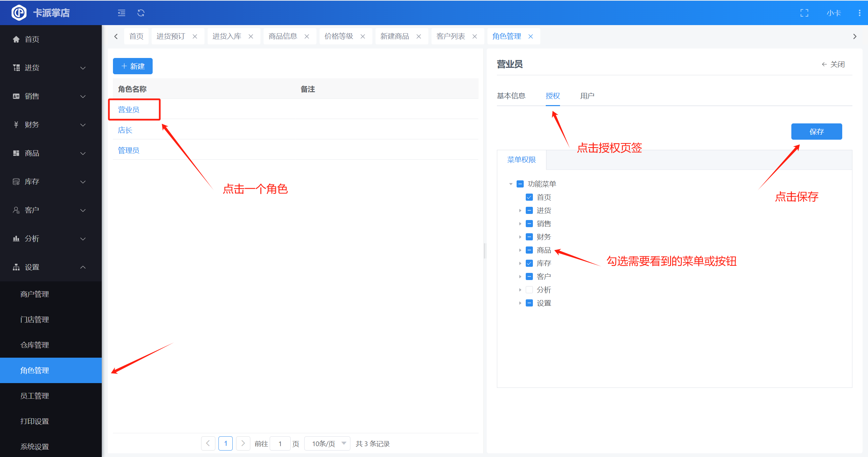Click the collapse sidebar menu icon
868x457 pixels.
(121, 13)
